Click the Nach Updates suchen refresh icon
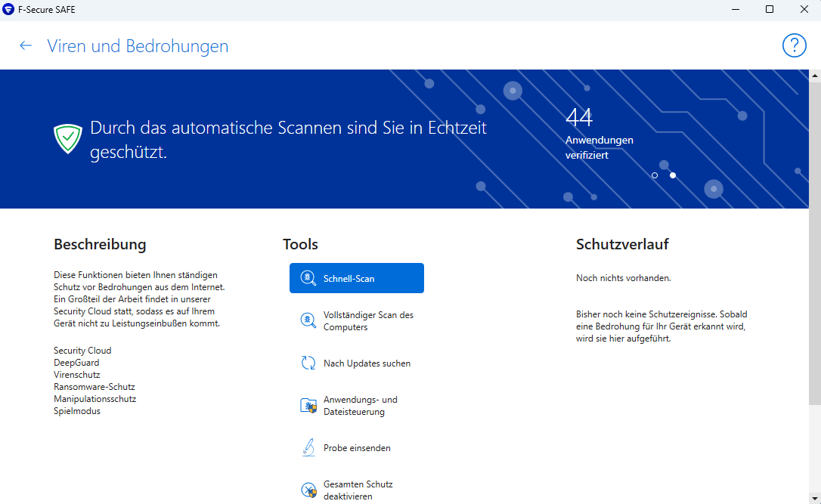The width and height of the screenshot is (821, 504). pos(308,363)
